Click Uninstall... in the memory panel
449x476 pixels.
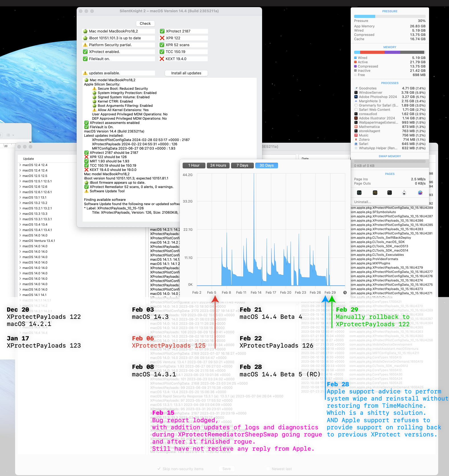click(362, 202)
